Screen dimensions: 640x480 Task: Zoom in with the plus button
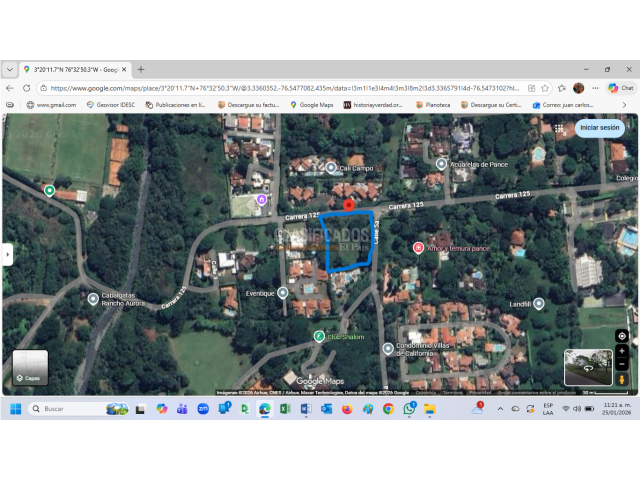click(622, 352)
